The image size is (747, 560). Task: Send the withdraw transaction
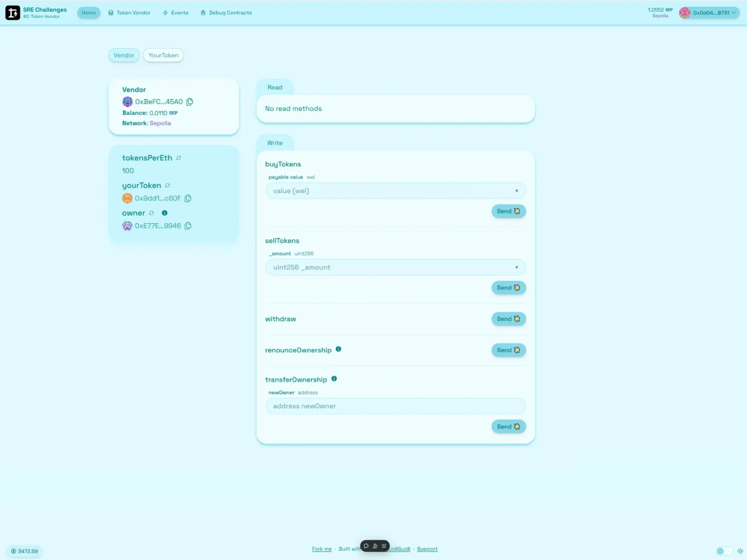tap(508, 319)
